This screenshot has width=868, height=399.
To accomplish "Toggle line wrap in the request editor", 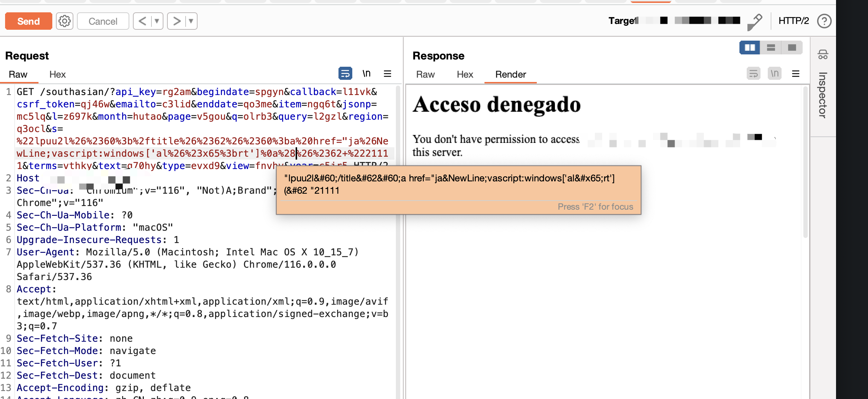I will (345, 74).
